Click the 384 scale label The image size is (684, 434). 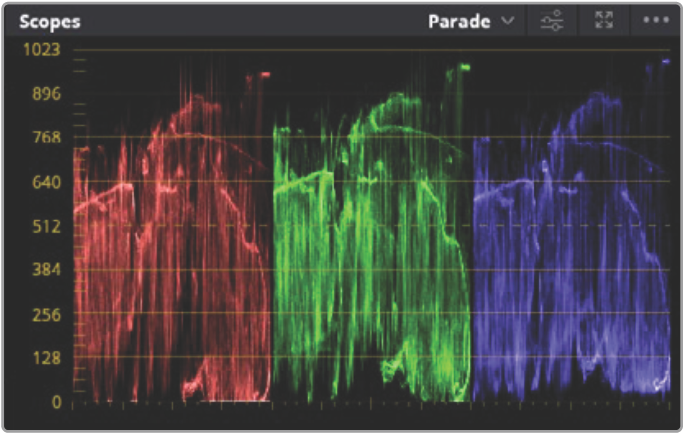click(46, 270)
